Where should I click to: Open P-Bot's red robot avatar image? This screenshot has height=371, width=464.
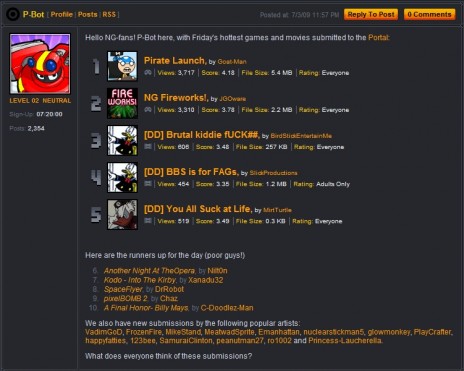[40, 64]
